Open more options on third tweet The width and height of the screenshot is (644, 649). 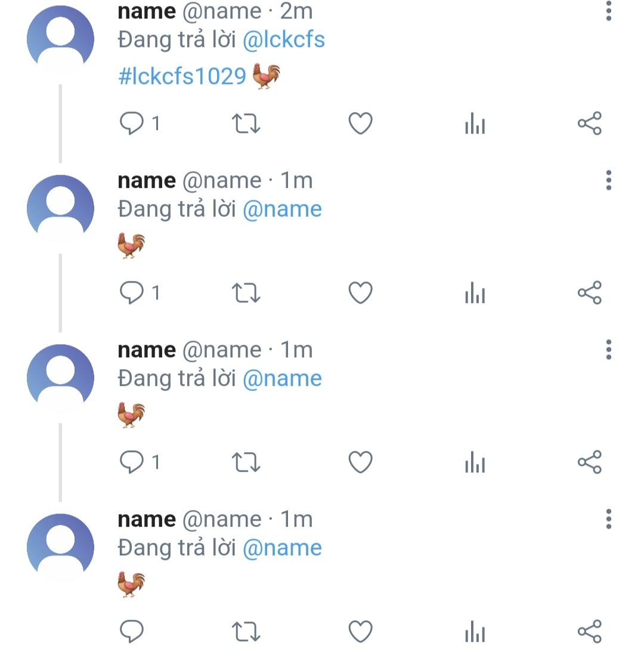click(608, 350)
